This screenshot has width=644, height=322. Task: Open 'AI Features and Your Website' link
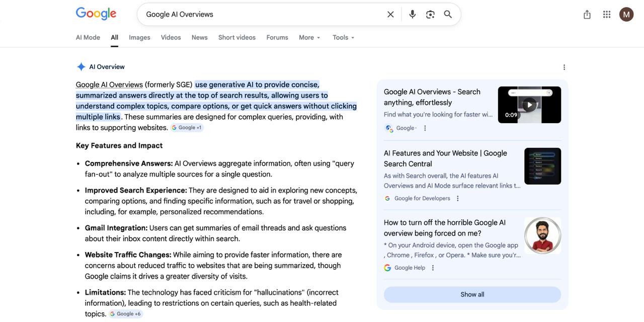[x=445, y=158]
